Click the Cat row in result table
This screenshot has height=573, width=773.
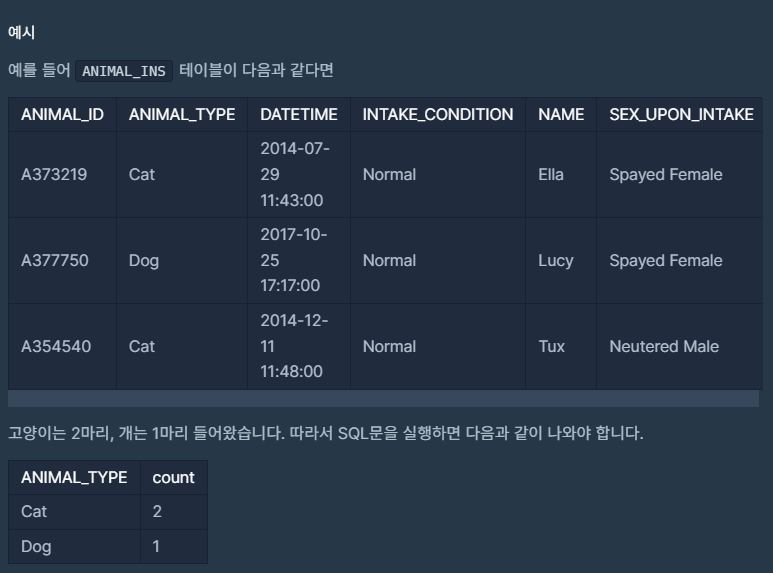coord(108,512)
